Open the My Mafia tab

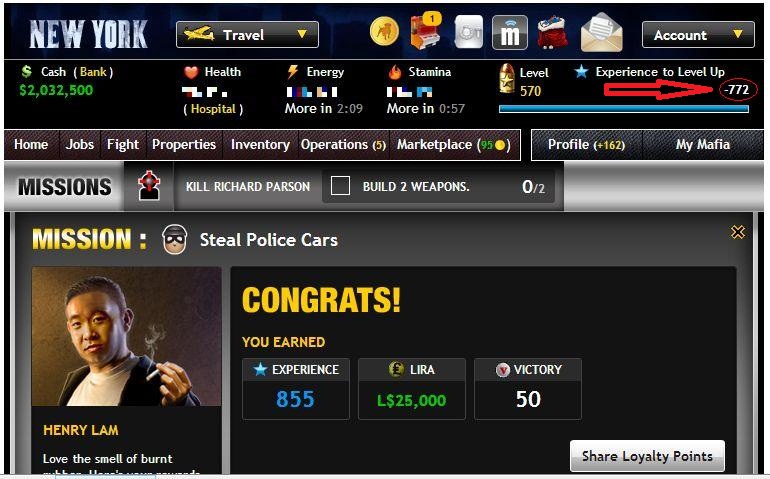[x=702, y=144]
